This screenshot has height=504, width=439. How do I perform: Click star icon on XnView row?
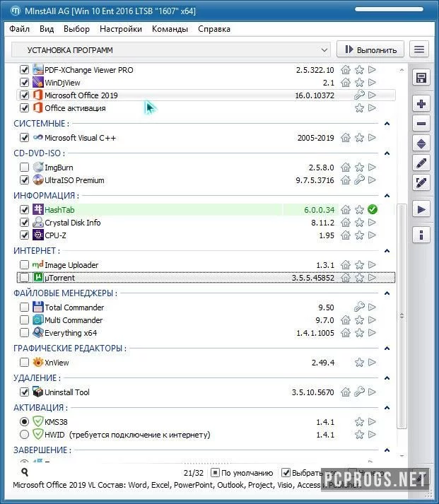[359, 363]
